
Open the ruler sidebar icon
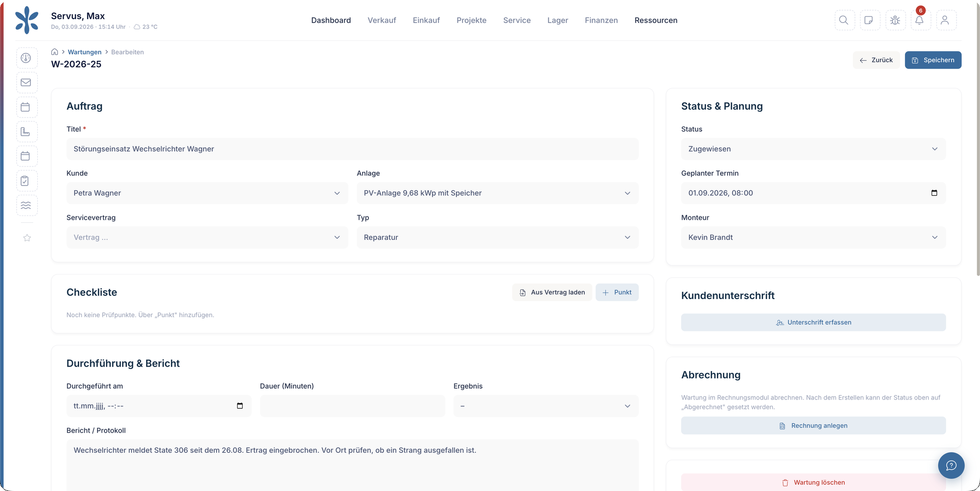[26, 132]
